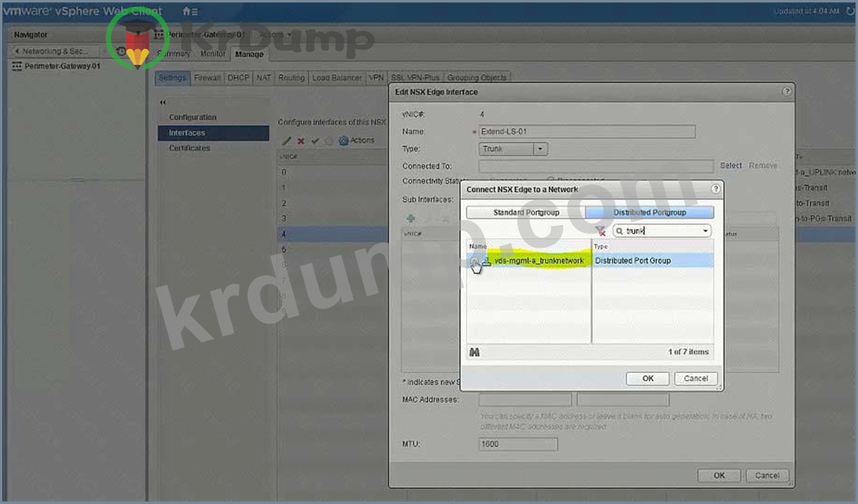Click the magnifier icon in the trunk search box

tap(619, 231)
